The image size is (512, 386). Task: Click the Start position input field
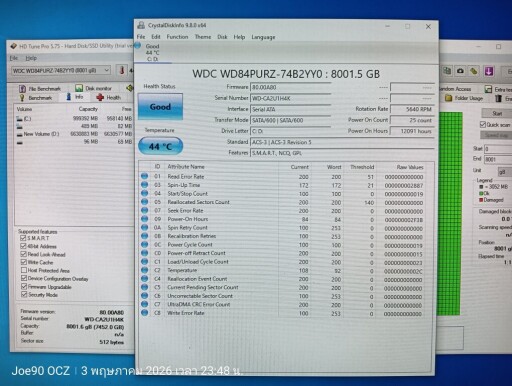[498, 149]
